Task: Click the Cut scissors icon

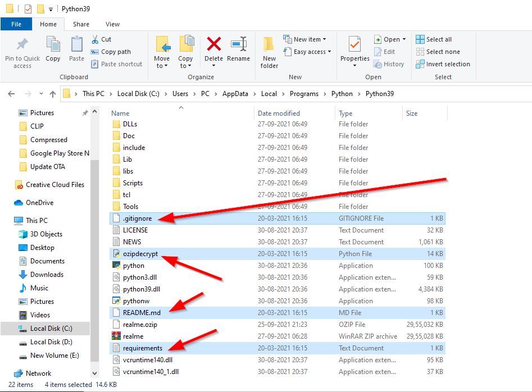Action: [x=95, y=39]
